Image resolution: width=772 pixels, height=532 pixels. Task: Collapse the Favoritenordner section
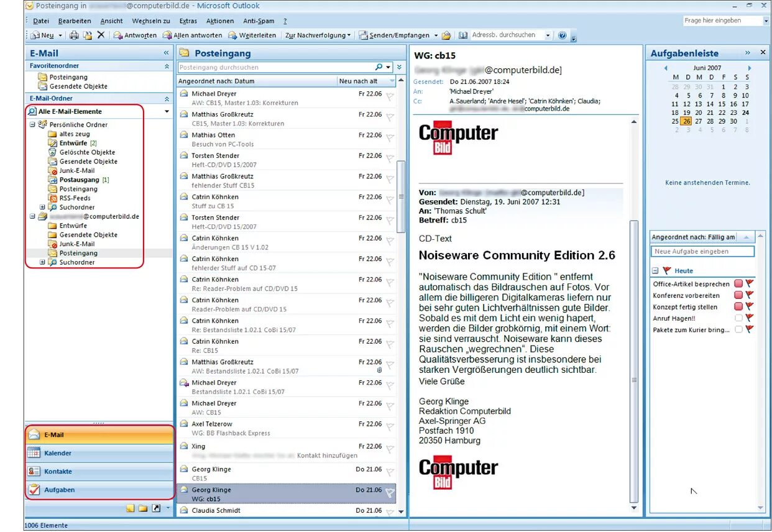coord(167,65)
